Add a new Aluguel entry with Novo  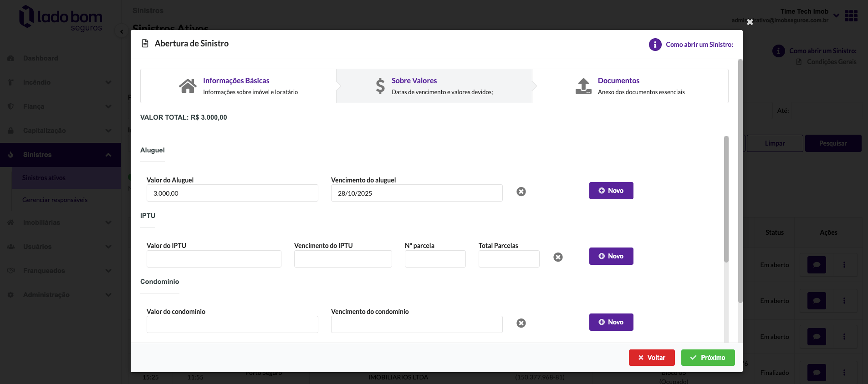[611, 191]
